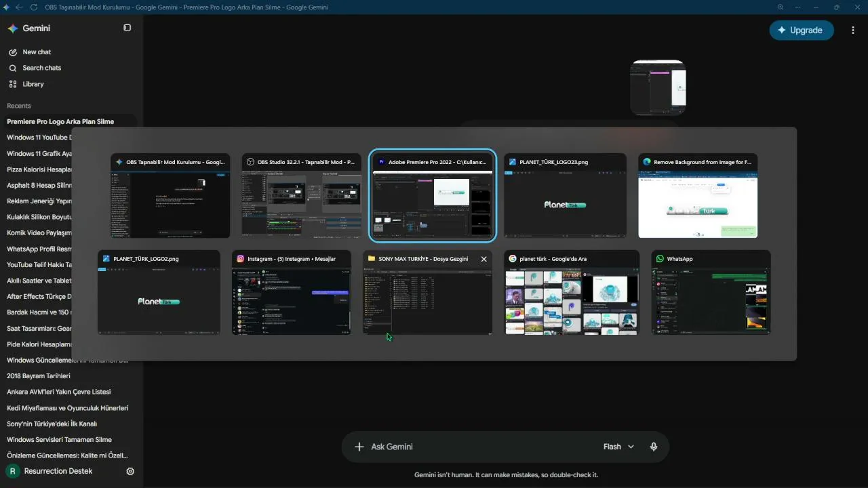The image size is (868, 488).
Task: Switch to PLANET_TÜRK_LOGO2.png window
Action: tap(159, 292)
